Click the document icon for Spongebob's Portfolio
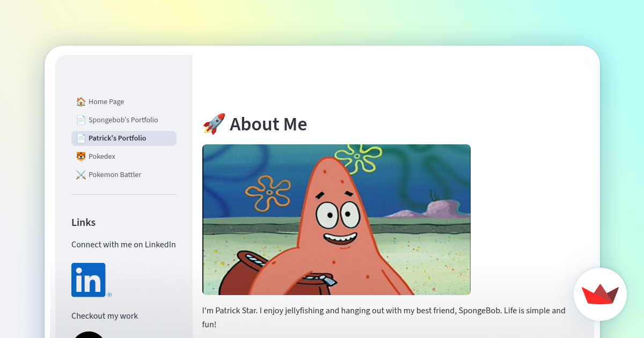This screenshot has height=338, width=644. [80, 120]
